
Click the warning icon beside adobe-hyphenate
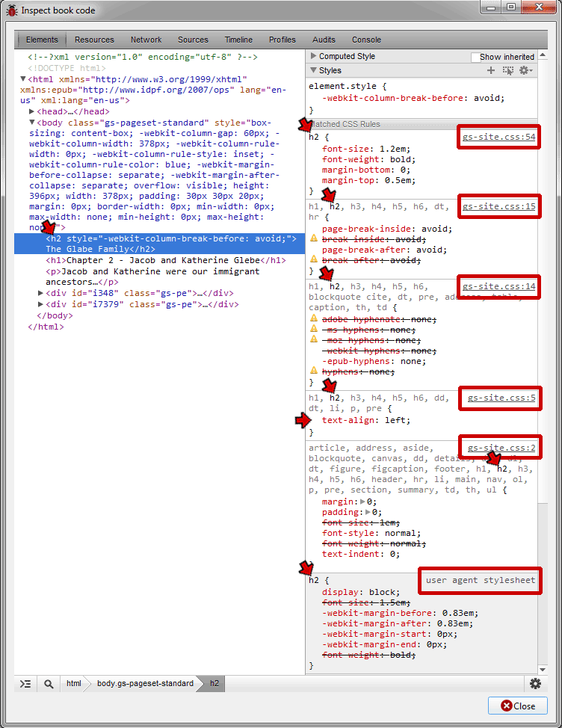pyautogui.click(x=315, y=319)
